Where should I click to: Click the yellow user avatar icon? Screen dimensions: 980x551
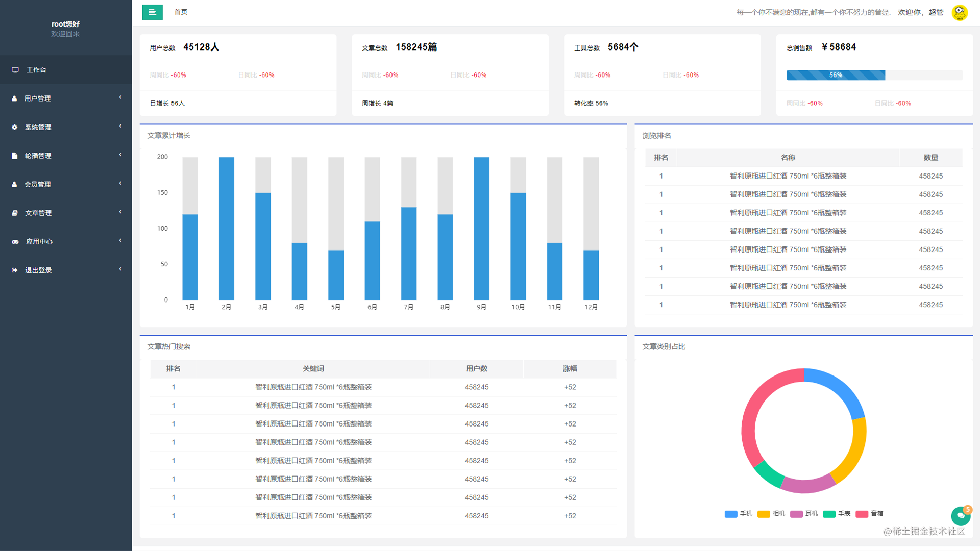pyautogui.click(x=960, y=12)
